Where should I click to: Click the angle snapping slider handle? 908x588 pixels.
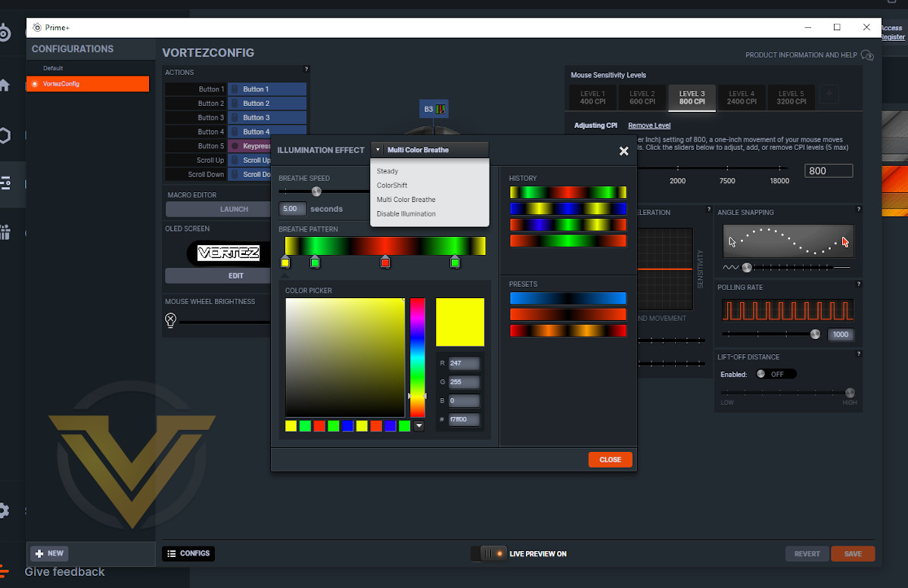(747, 267)
